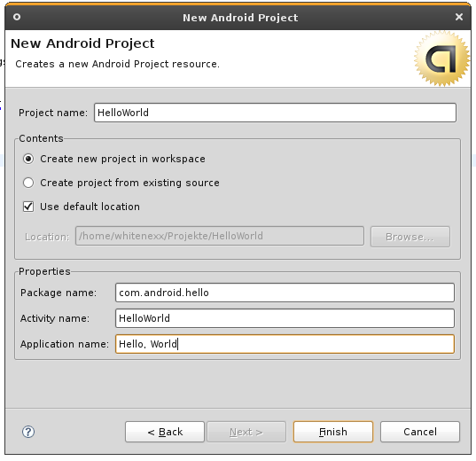Click 'Creates a new Android Project resource.' text
This screenshot has height=461, width=476.
(x=117, y=64)
